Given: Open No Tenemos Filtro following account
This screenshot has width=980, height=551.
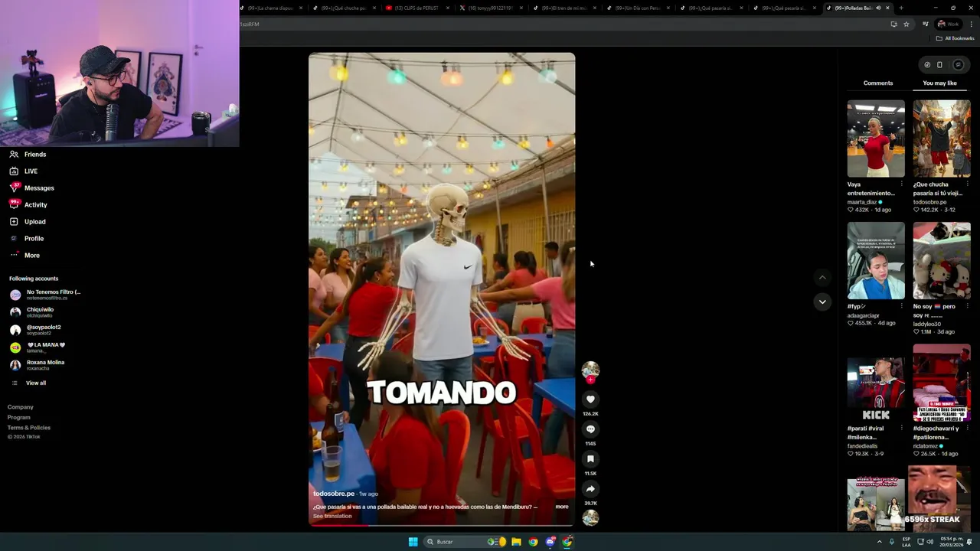Looking at the screenshot, I should [x=44, y=294].
